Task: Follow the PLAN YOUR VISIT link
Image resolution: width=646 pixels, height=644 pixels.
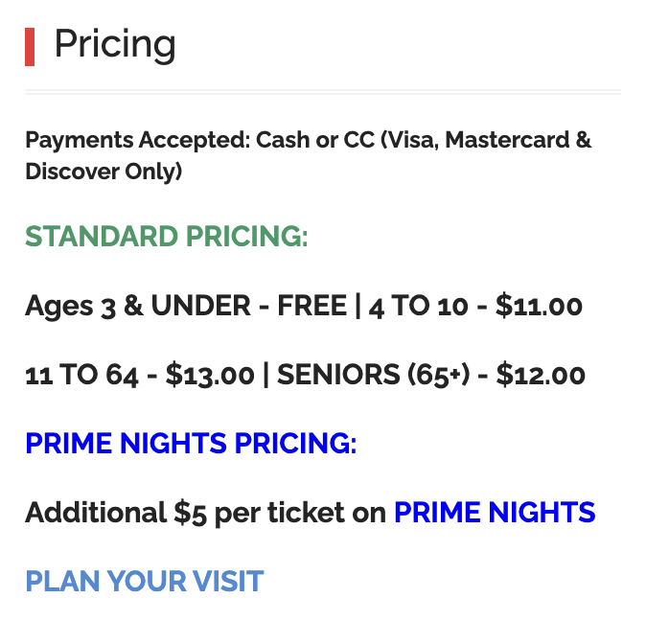Action: (145, 581)
